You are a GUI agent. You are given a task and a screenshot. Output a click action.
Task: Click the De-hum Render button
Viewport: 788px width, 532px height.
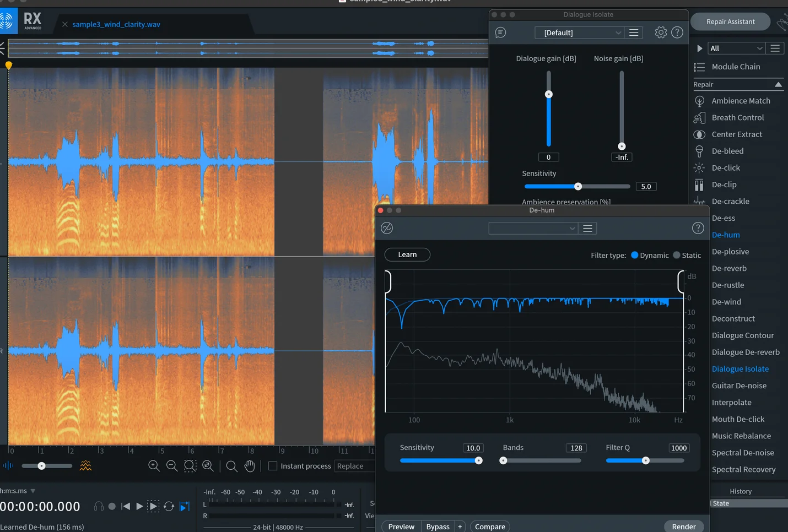[x=684, y=526]
